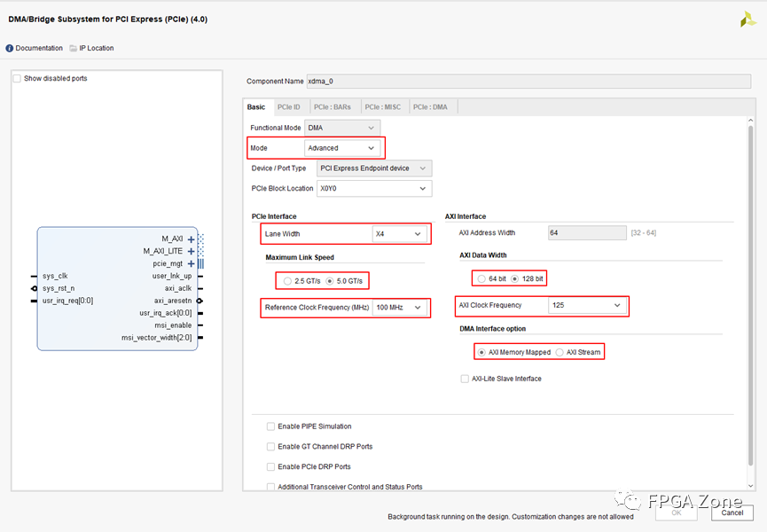Screen dimensions: 767x532
Task: Switch to the Basic tab
Action: [256, 107]
